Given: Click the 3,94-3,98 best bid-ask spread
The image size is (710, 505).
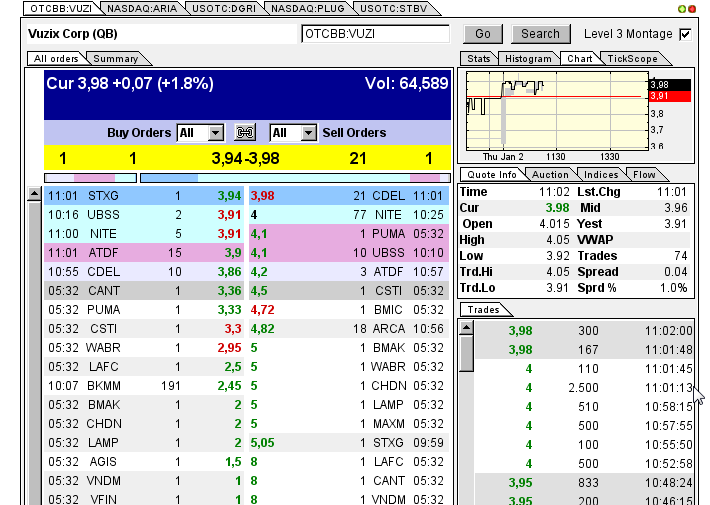Looking at the screenshot, I should (245, 159).
